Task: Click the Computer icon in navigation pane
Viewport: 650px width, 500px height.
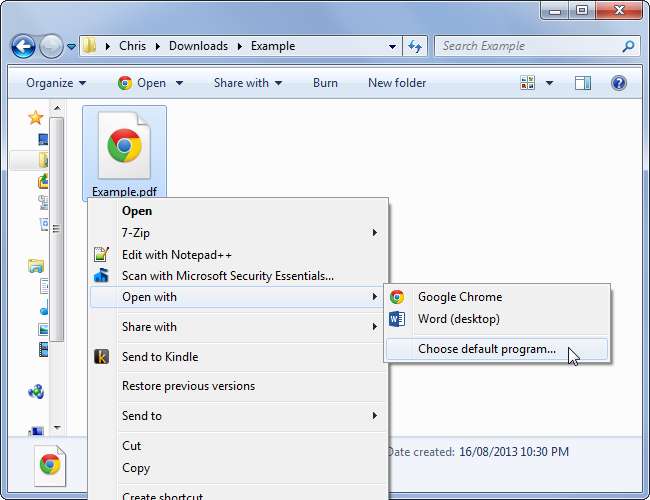Action: point(36,431)
